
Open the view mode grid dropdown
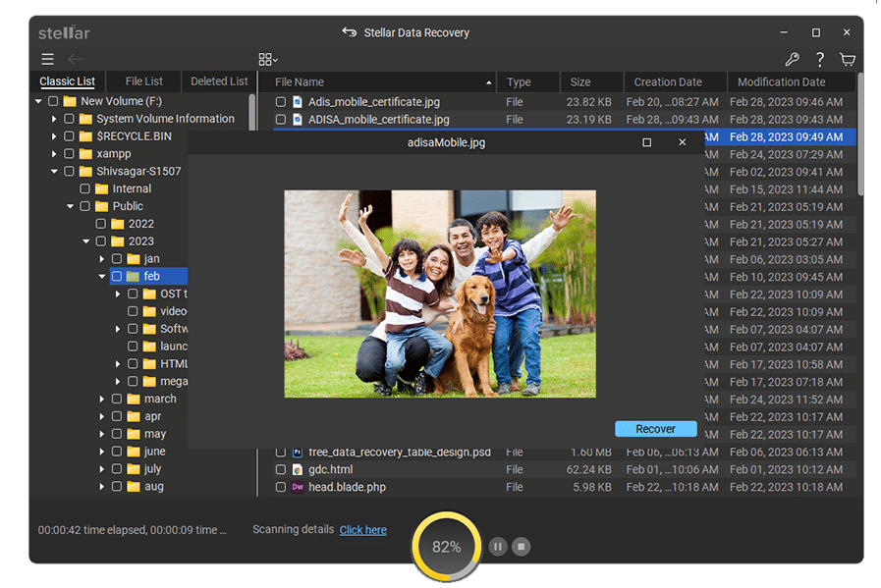click(267, 60)
